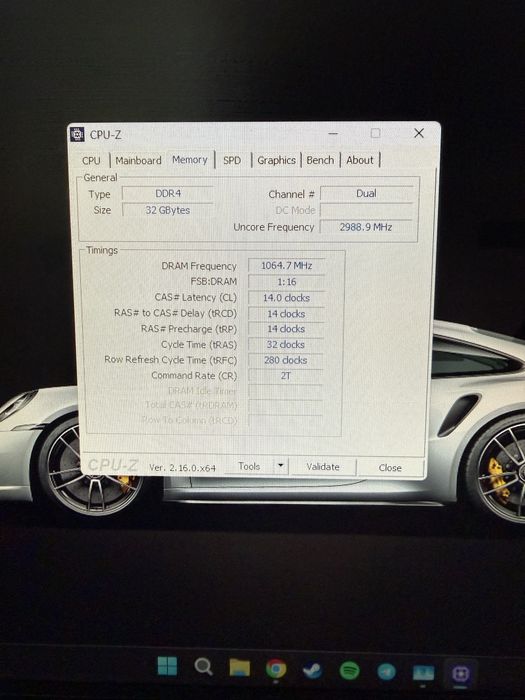Click the taskbar app icon left of CPU-Z
The image size is (525, 700).
pos(423,672)
